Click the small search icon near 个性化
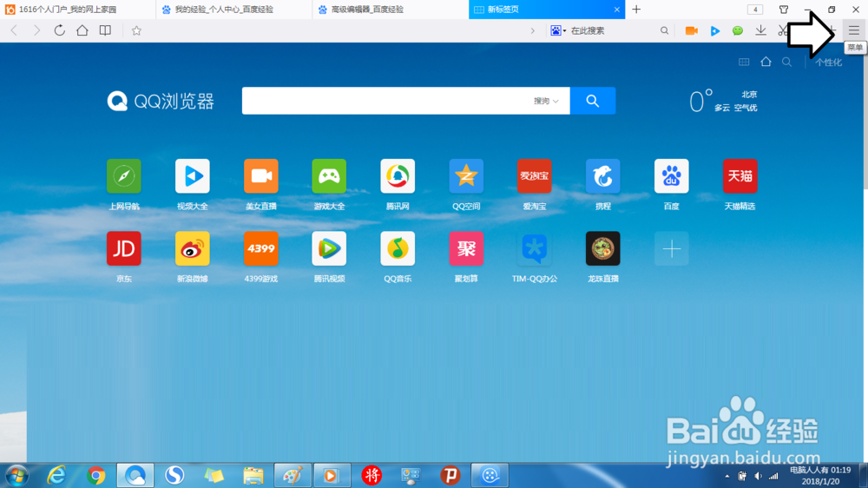Image resolution: width=868 pixels, height=488 pixels. [x=786, y=62]
